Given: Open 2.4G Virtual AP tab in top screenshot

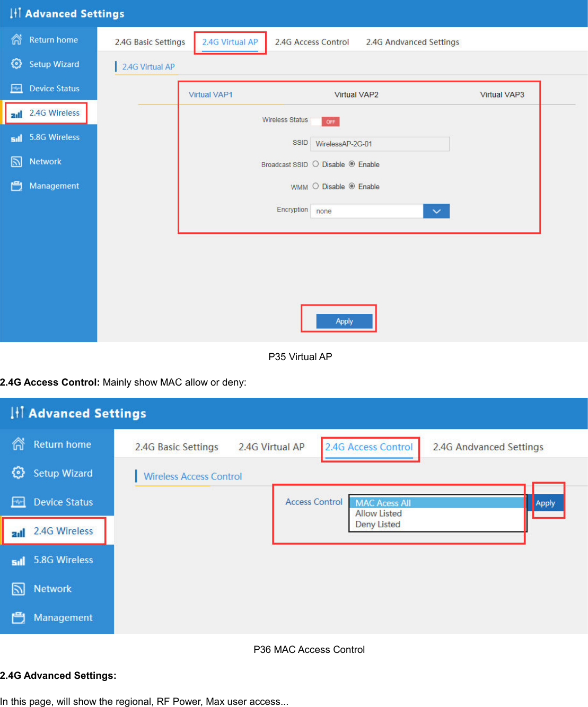Looking at the screenshot, I should [x=230, y=42].
